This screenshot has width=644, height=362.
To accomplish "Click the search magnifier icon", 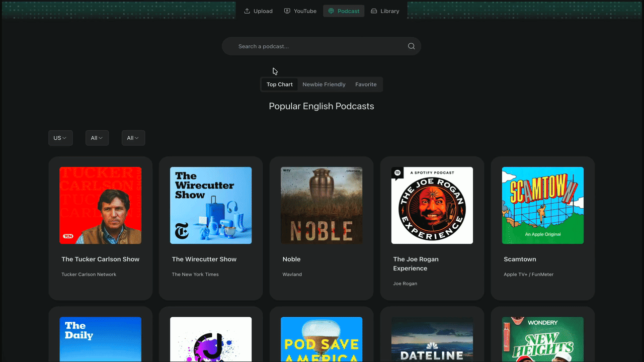I will (411, 46).
